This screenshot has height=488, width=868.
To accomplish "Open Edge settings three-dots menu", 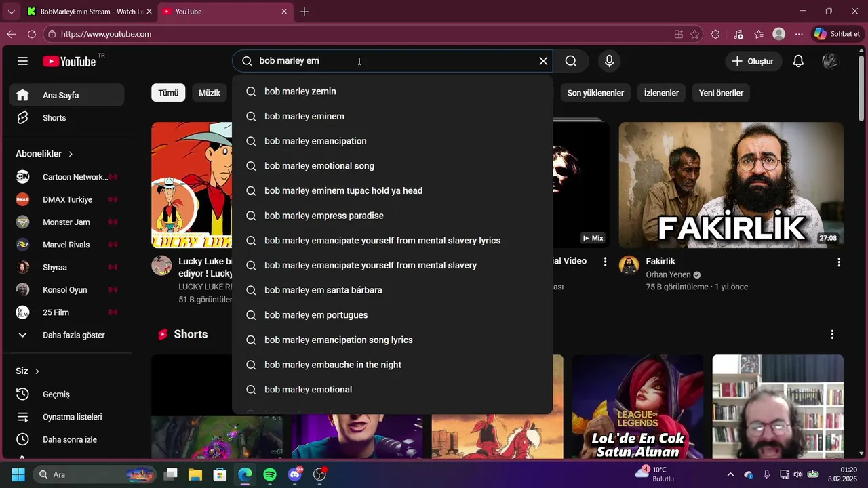I will [800, 34].
